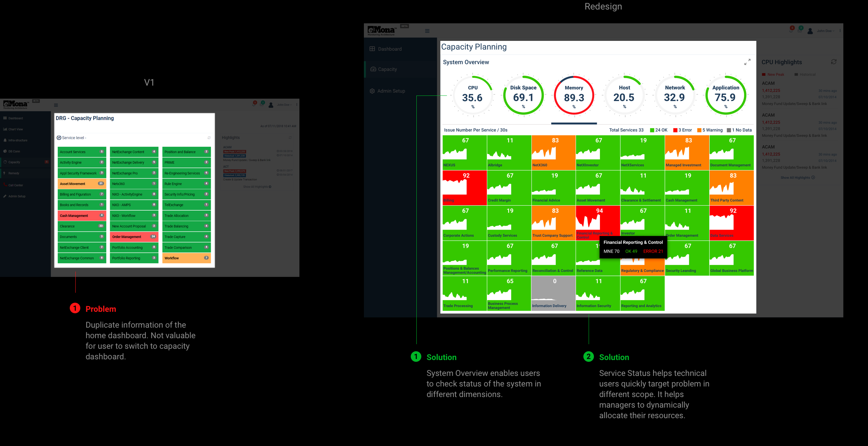Open John Doe user dropdown in Redesign
The width and height of the screenshot is (868, 446).
tap(824, 31)
